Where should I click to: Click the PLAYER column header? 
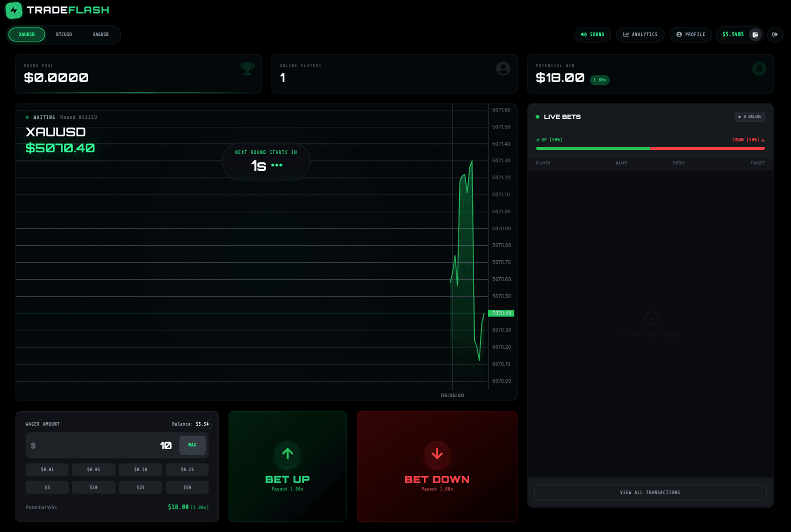[x=543, y=163]
